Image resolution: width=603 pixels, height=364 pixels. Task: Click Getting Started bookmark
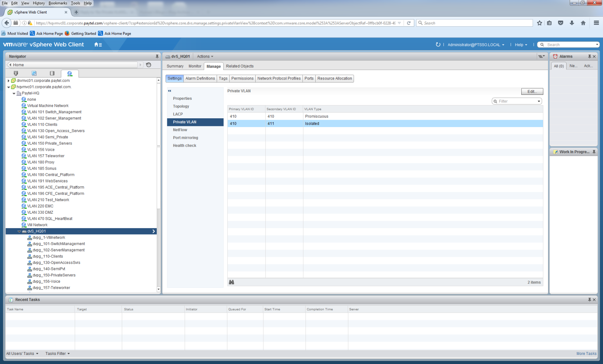click(x=80, y=33)
